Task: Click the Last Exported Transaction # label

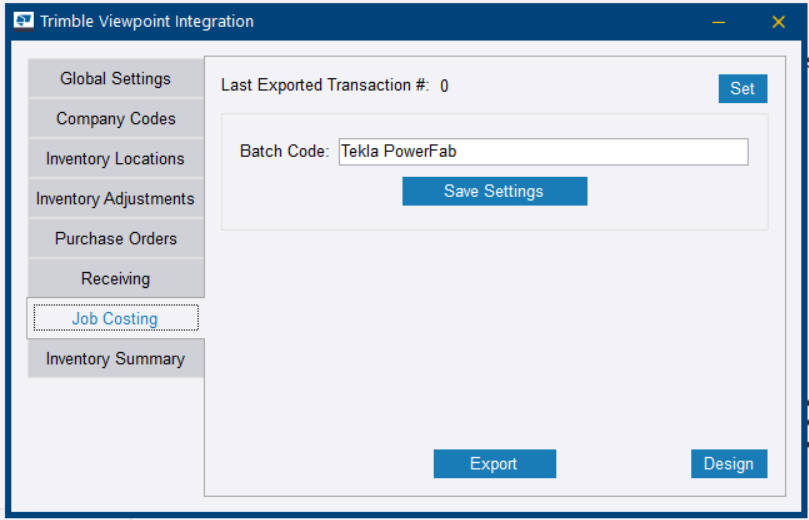Action: click(325, 86)
